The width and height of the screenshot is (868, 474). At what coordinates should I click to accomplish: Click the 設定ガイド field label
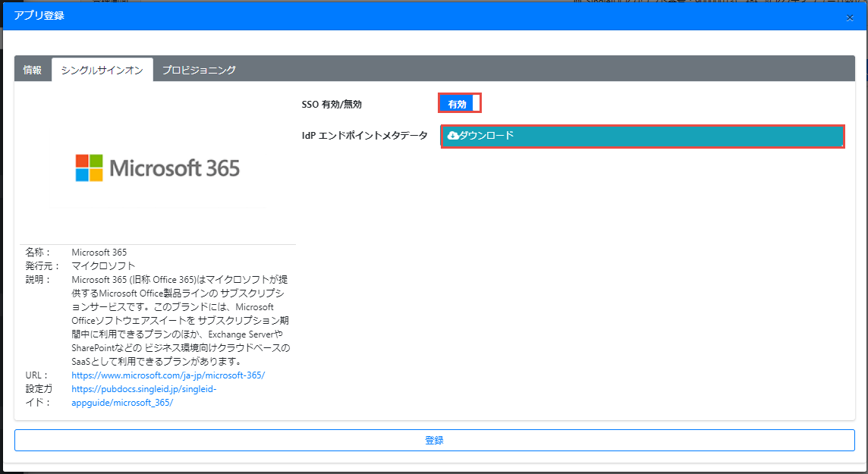pos(38,396)
